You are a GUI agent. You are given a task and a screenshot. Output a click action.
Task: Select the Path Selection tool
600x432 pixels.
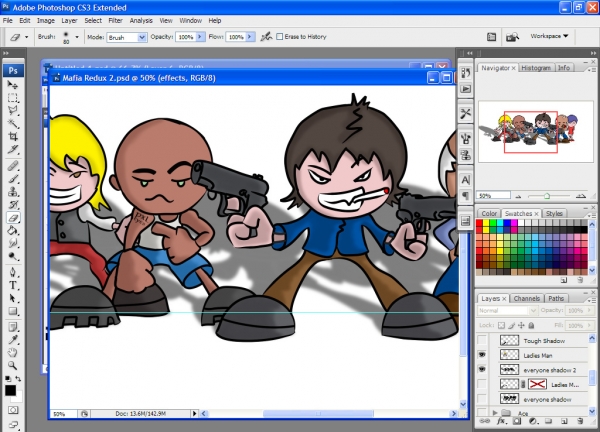coord(13,298)
